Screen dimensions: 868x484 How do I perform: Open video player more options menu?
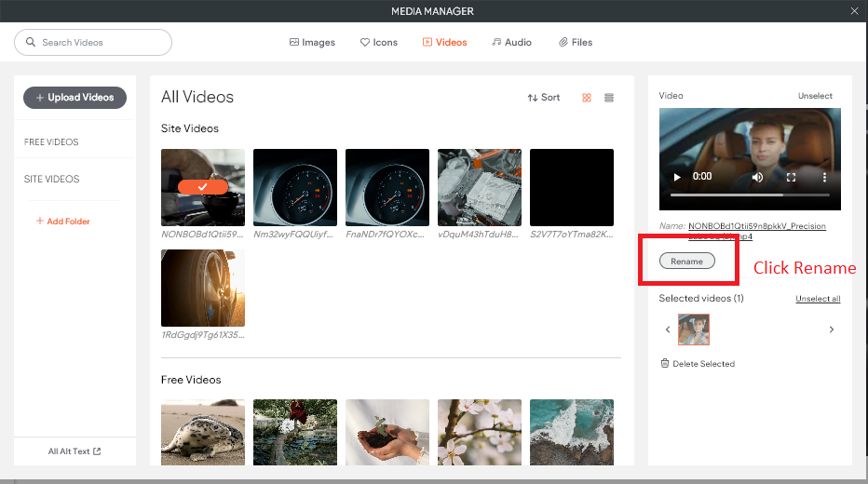(x=824, y=177)
